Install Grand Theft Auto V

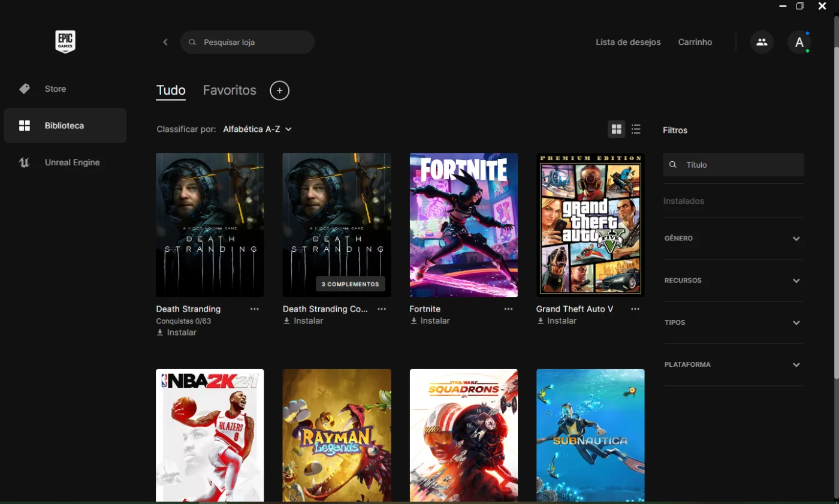coord(557,321)
